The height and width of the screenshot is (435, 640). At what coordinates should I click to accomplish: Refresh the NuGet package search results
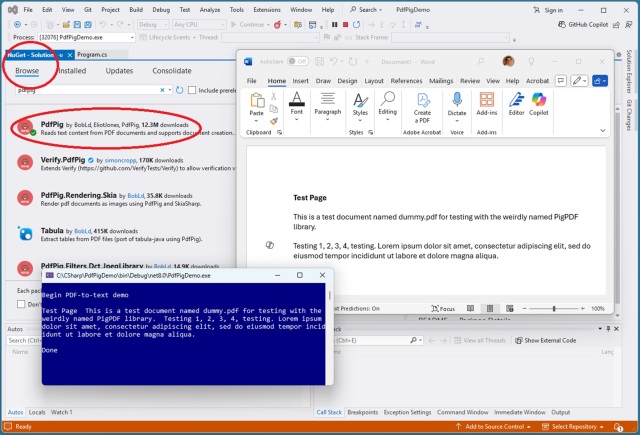(x=179, y=90)
